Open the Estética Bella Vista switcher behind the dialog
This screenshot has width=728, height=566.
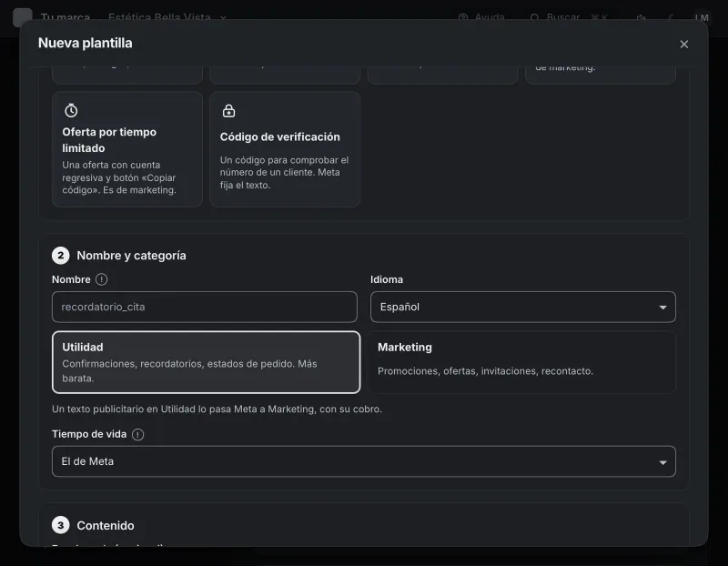coord(167,17)
